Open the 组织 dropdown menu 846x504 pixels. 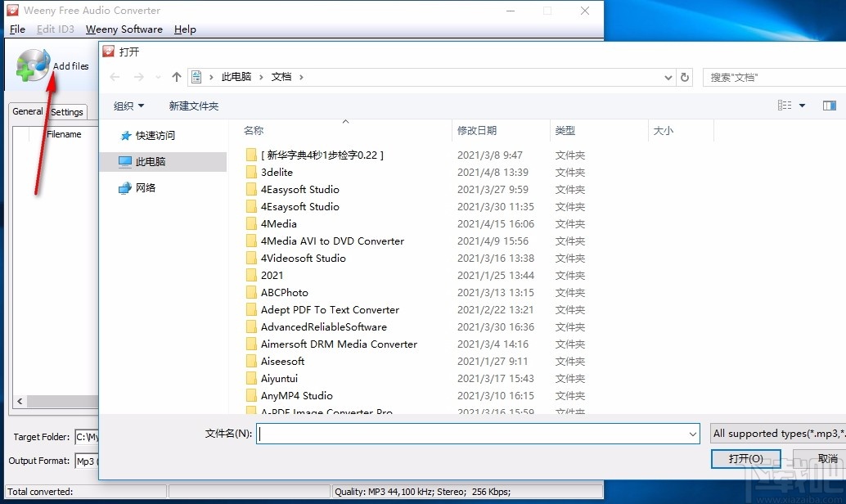click(x=128, y=106)
